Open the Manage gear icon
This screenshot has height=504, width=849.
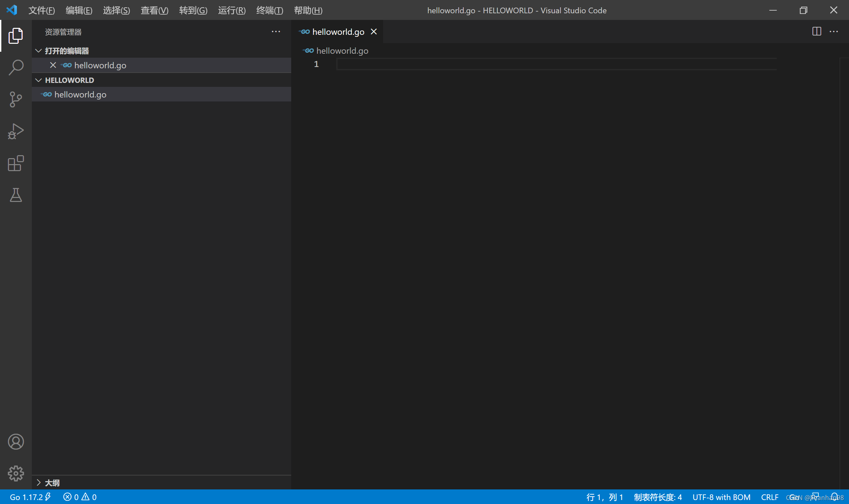tap(15, 473)
